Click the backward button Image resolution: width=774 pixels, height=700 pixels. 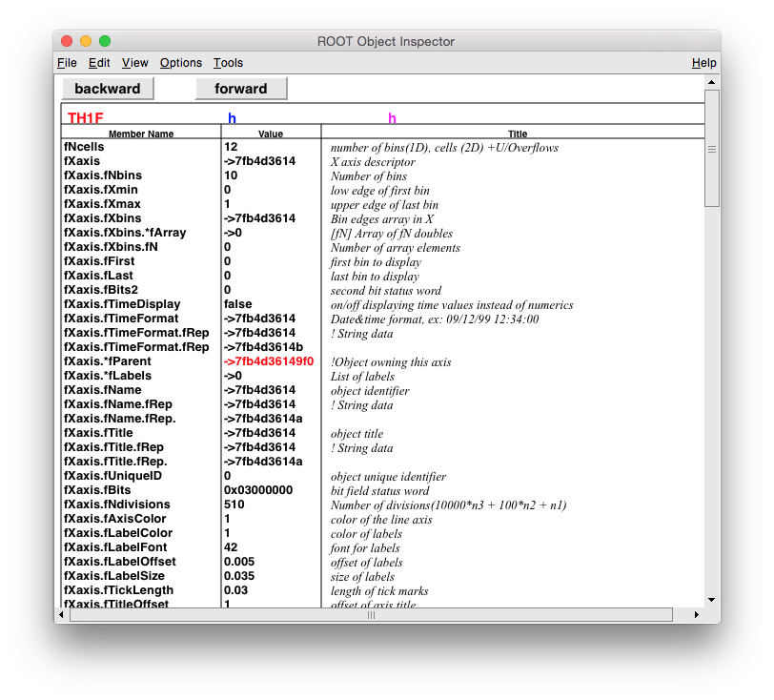pyautogui.click(x=108, y=89)
